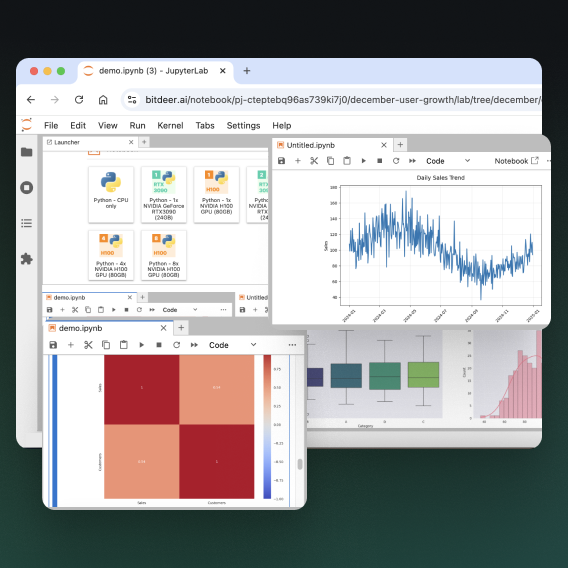Viewport: 568px width, 568px height.
Task: Click the heatmap colorbar in demo.ipynb
Action: tap(267, 427)
